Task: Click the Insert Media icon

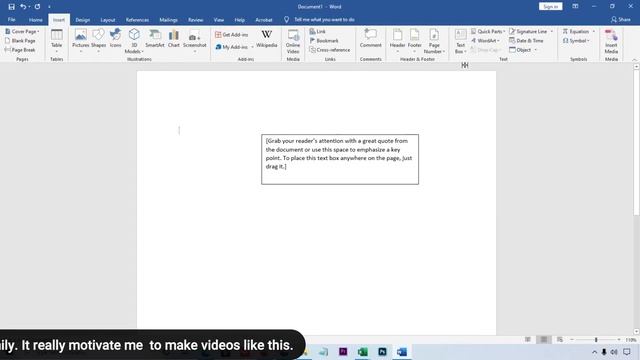Action: point(611,41)
